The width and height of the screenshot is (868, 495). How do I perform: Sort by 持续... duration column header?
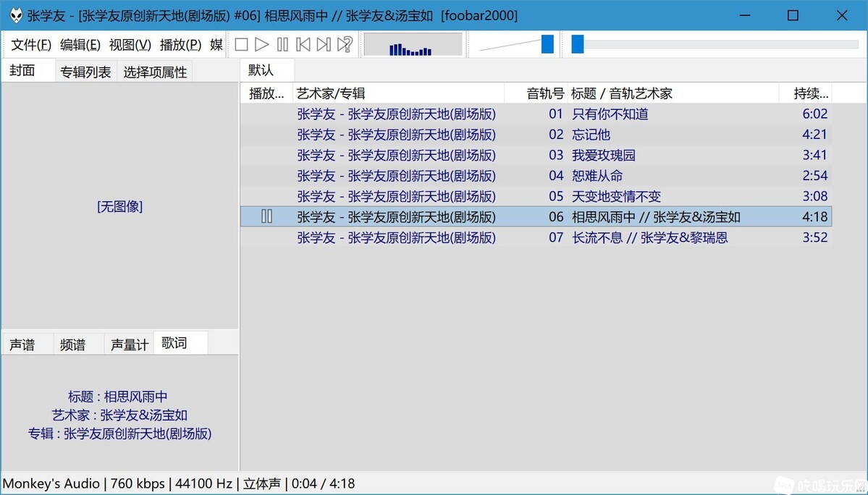[x=806, y=93]
